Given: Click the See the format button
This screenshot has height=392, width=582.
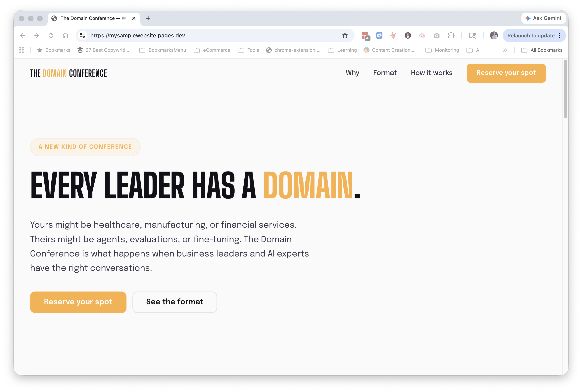Looking at the screenshot, I should coord(175,302).
